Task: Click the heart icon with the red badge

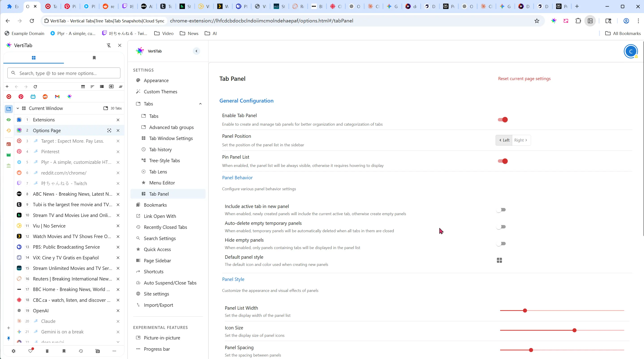Action: pos(30,351)
